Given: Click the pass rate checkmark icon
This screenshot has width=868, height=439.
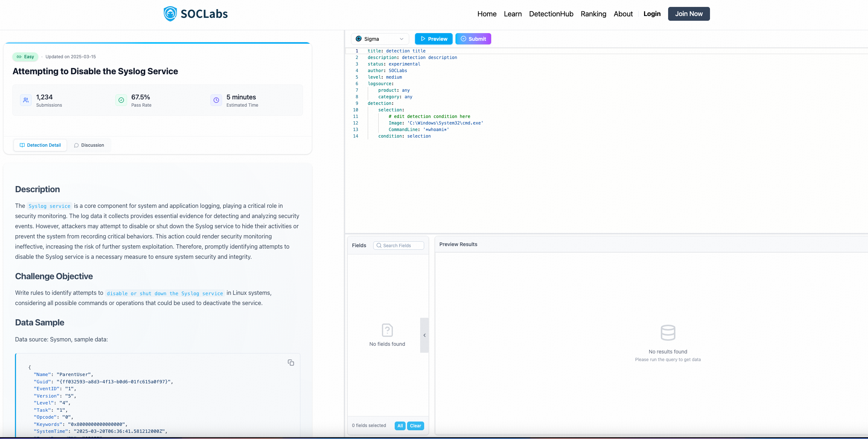Looking at the screenshot, I should [x=121, y=100].
